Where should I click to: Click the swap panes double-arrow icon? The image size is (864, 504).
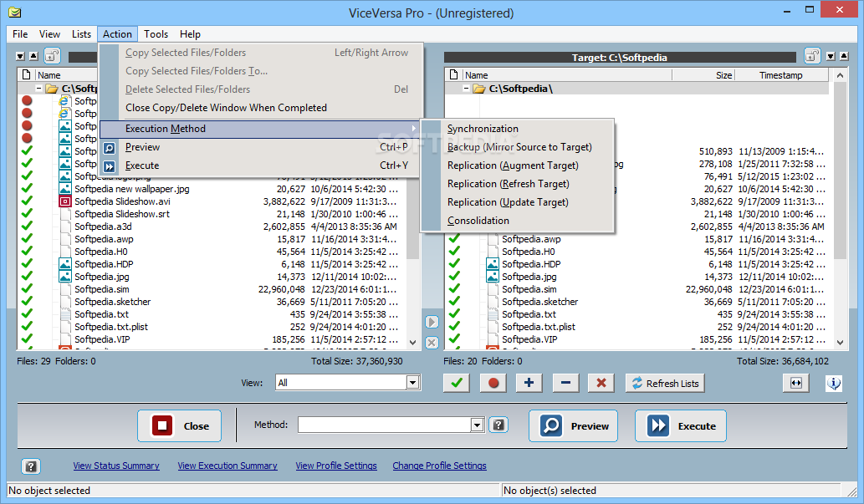(x=796, y=383)
